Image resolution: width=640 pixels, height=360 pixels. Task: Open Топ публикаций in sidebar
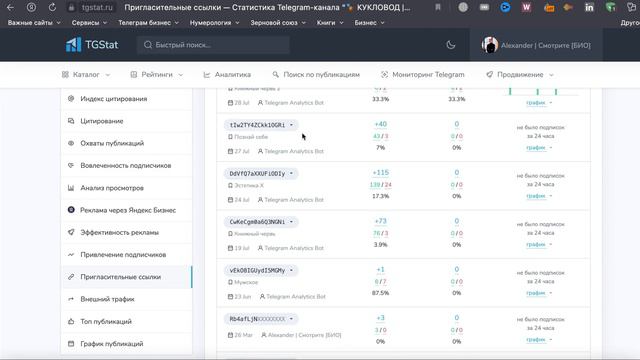tap(127, 322)
